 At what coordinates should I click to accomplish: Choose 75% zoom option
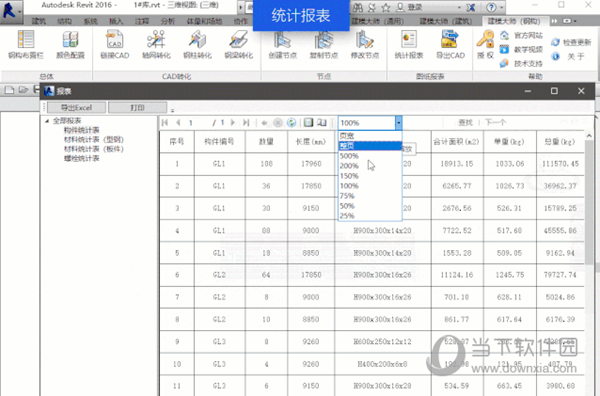370,196
